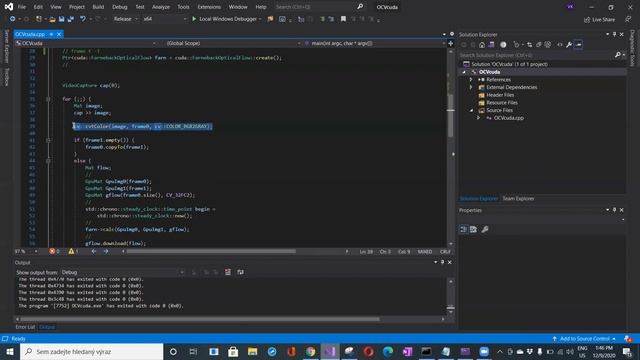This screenshot has height=360, width=640.
Task: Close the OCVcuda.cpp tab
Action: (59, 34)
